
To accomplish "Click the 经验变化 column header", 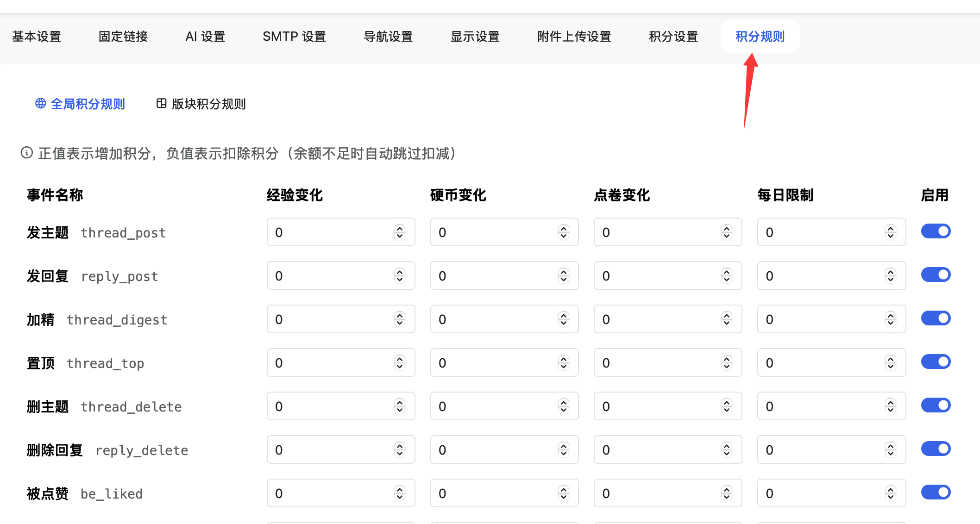I will [x=295, y=195].
